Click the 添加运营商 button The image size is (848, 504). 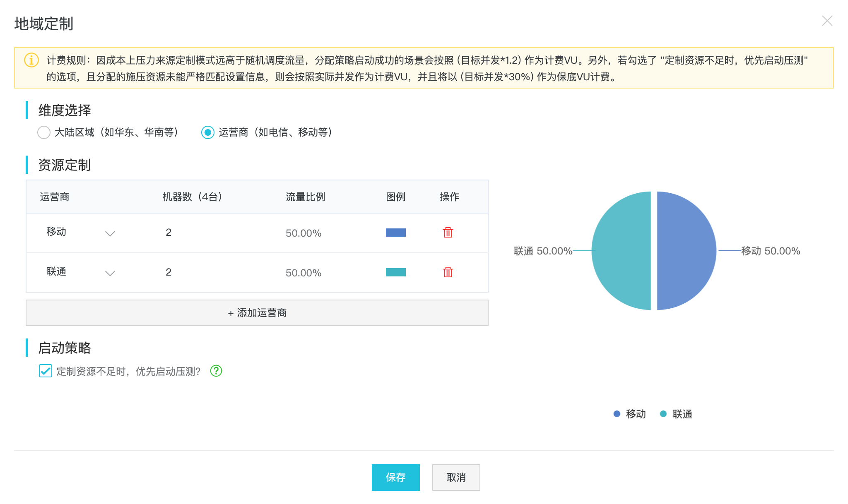pos(257,313)
